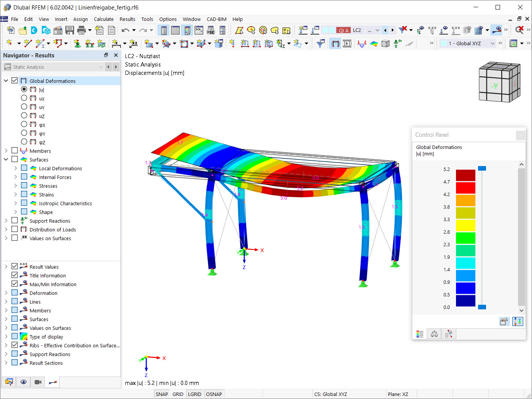Open the CAD-BIM menu

tap(217, 19)
